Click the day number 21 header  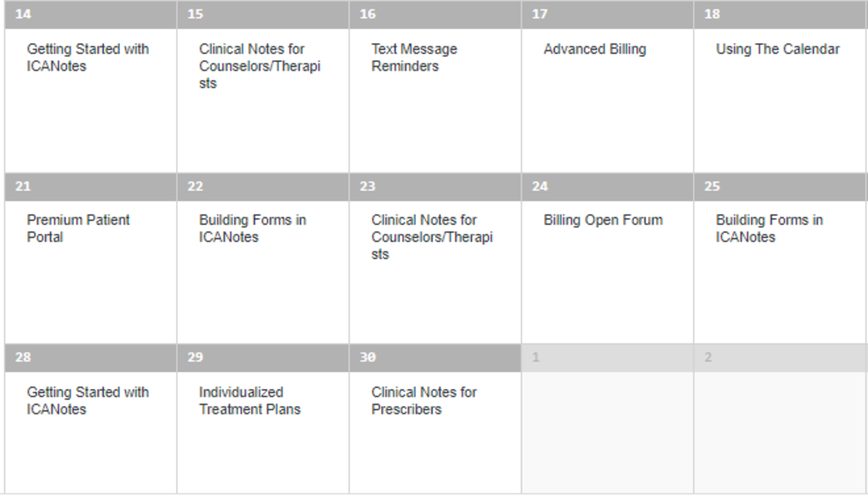point(87,186)
